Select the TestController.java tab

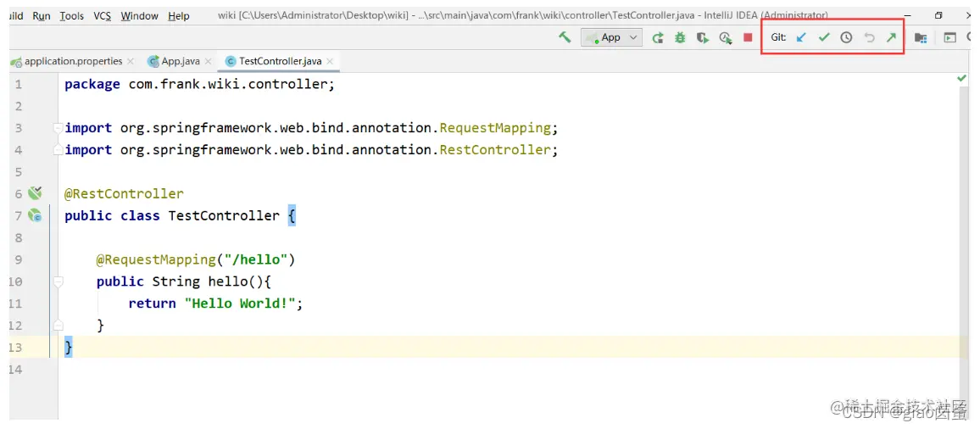coord(280,61)
